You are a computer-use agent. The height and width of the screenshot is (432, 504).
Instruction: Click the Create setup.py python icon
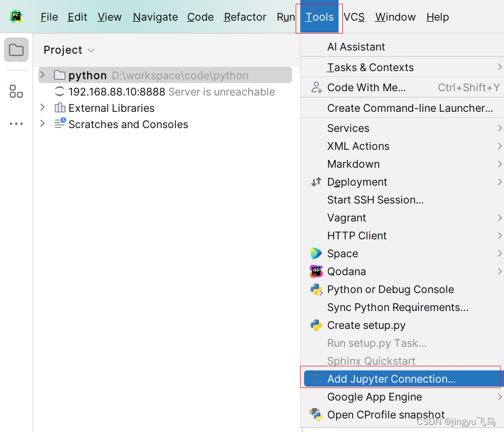[x=316, y=325]
